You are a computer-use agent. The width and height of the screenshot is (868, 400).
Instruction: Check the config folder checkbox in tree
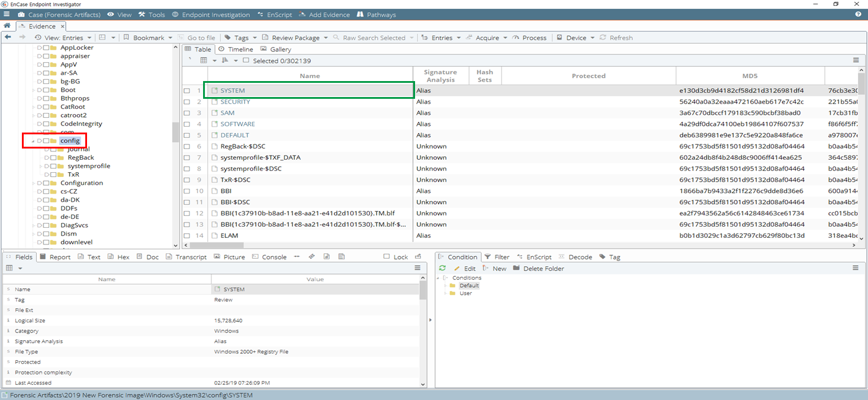pyautogui.click(x=46, y=141)
